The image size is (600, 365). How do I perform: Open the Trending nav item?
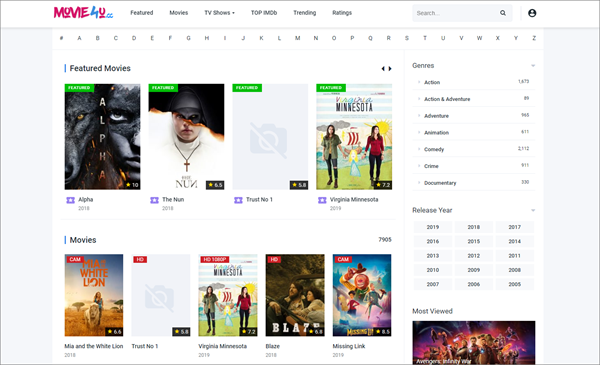tap(305, 13)
